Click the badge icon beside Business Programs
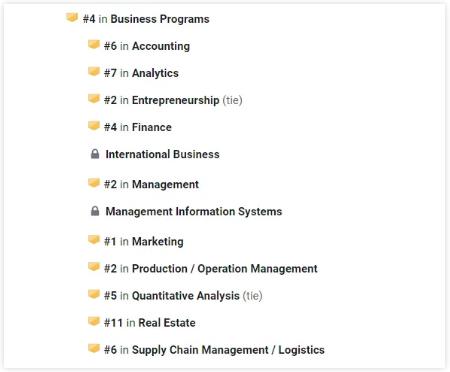The image size is (450, 372). tap(72, 17)
